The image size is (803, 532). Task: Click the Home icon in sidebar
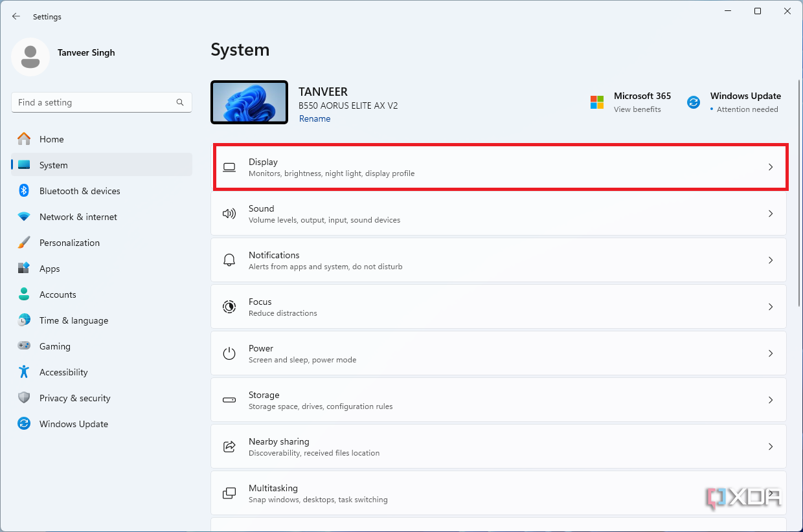tap(26, 139)
